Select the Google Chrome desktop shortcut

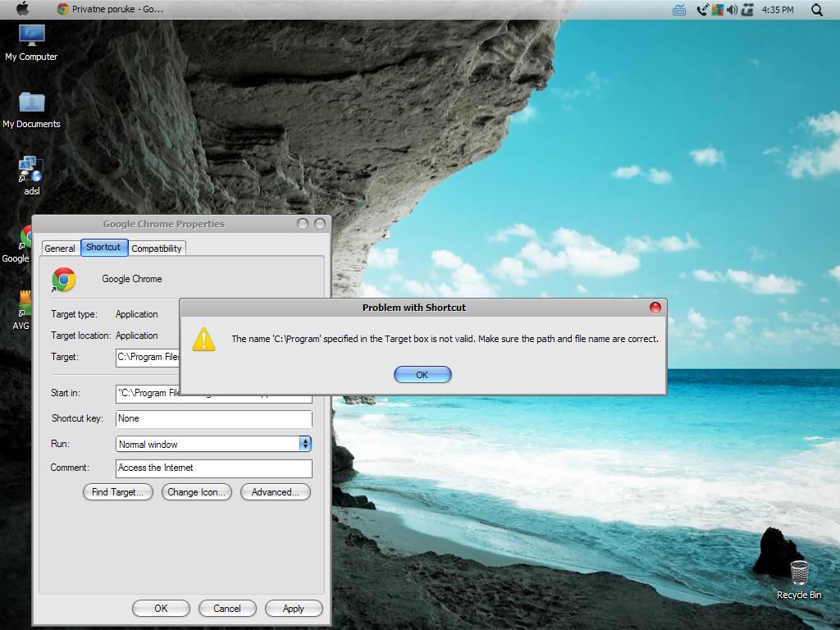[x=16, y=244]
